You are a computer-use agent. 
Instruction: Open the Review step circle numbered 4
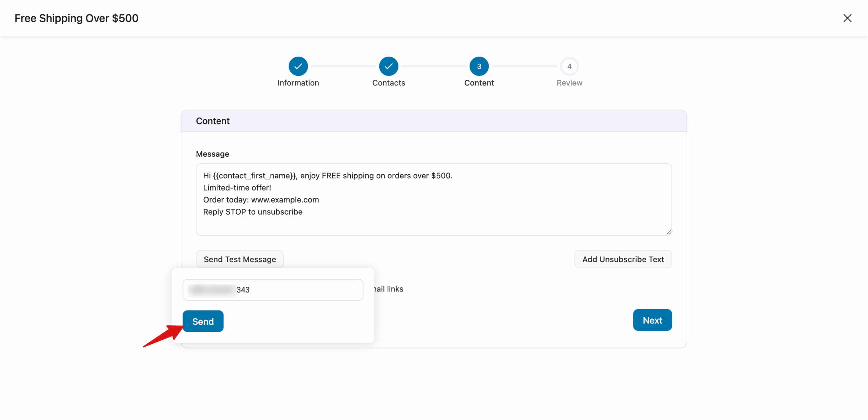569,66
